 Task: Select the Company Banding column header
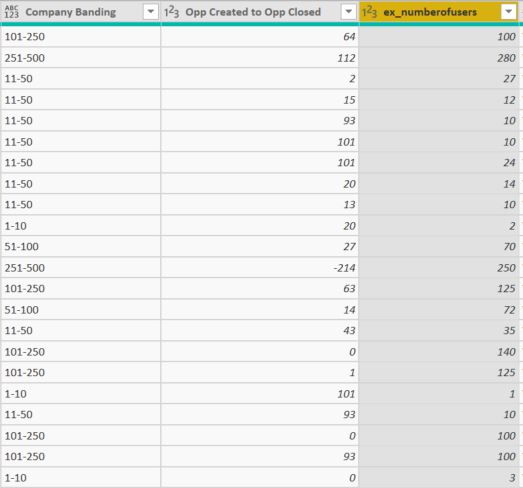[x=80, y=12]
